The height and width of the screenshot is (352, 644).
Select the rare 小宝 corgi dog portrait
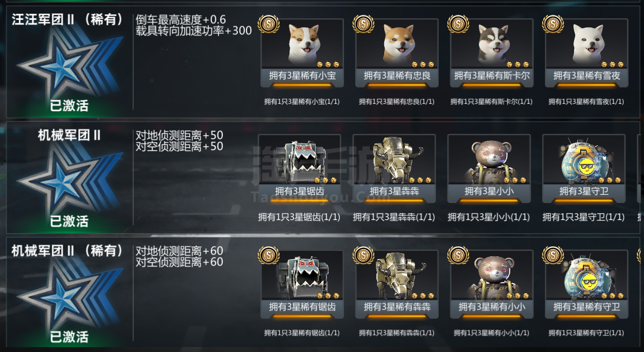[302, 43]
